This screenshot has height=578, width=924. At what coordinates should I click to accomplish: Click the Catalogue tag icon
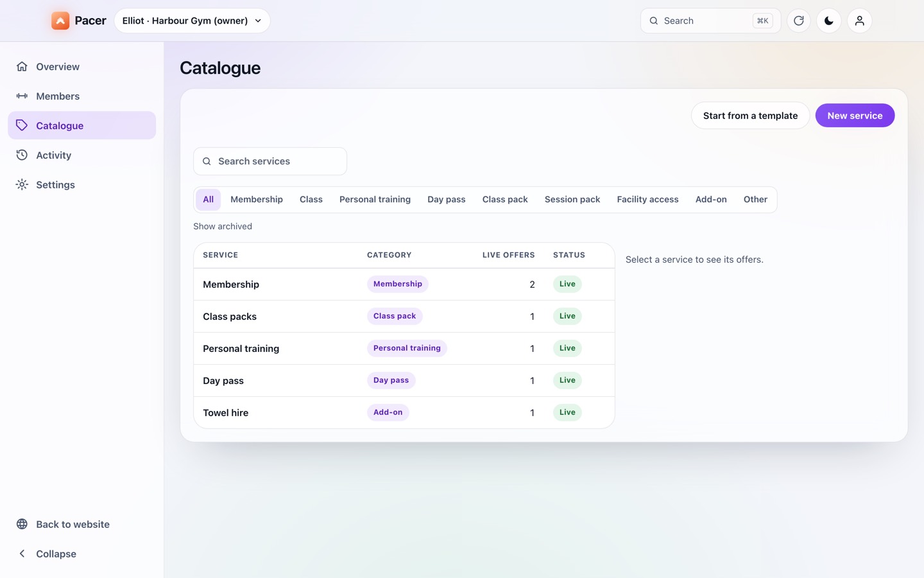tap(22, 125)
